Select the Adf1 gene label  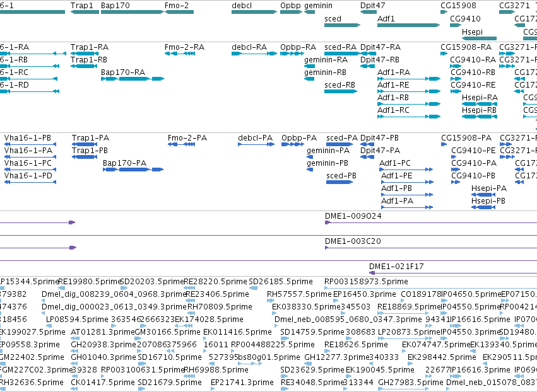pos(386,18)
